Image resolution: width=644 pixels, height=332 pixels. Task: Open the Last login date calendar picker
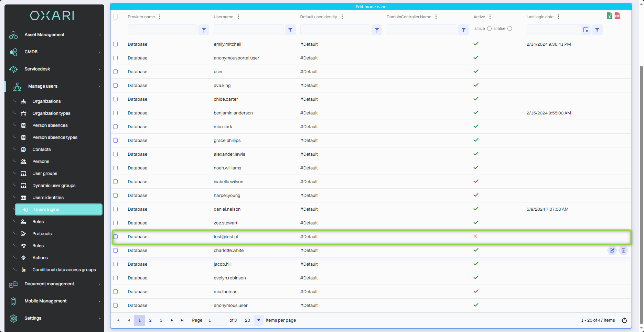tap(586, 30)
